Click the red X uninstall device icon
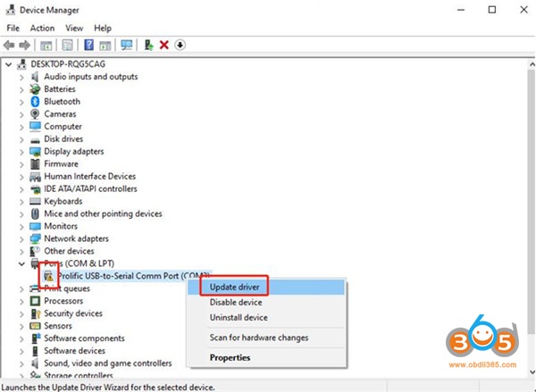This screenshot has width=536, height=392. click(164, 45)
